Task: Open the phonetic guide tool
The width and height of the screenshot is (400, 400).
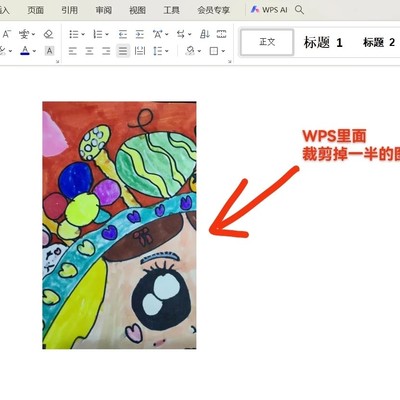Action: pyautogui.click(x=24, y=34)
